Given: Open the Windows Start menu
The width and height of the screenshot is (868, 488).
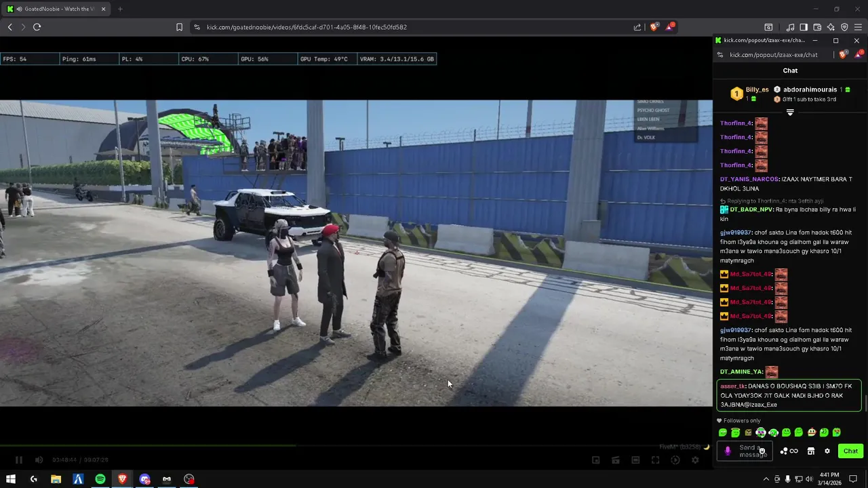Looking at the screenshot, I should pos(11,479).
